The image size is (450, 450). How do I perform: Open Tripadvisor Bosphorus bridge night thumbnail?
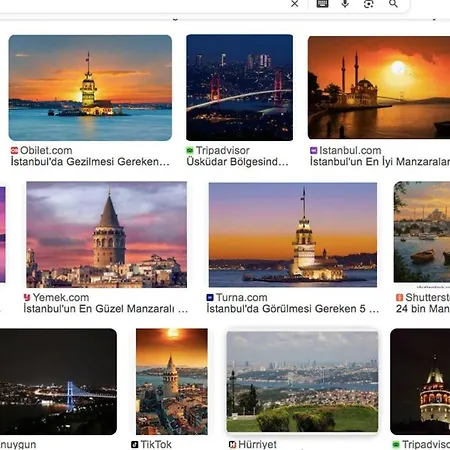(239, 87)
